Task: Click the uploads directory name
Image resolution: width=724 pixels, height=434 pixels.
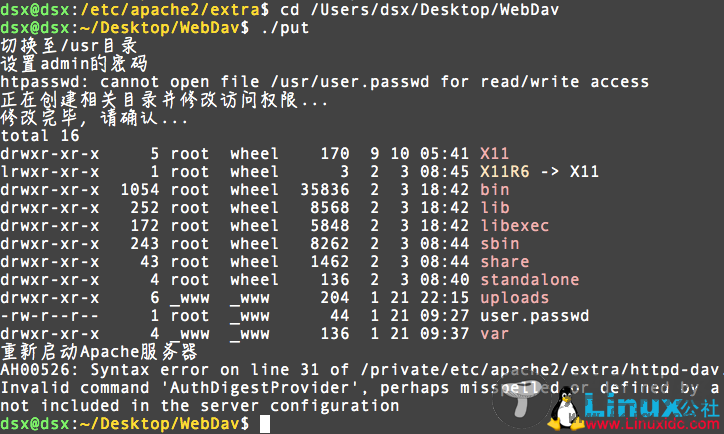Action: tap(514, 297)
